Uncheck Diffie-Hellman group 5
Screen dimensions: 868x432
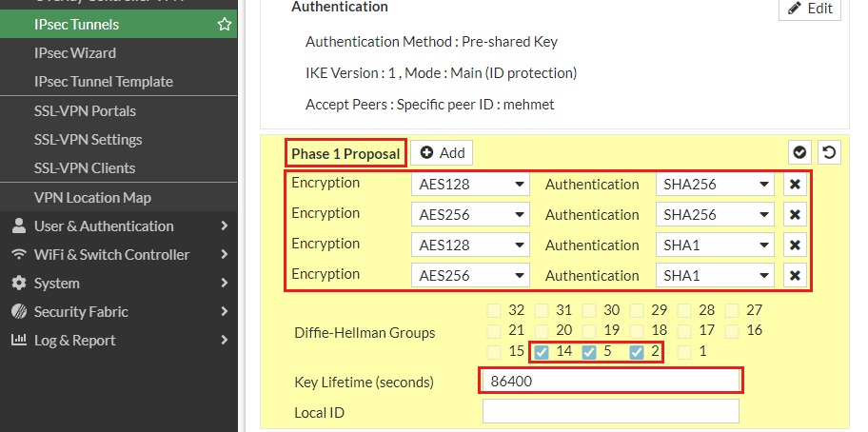588,352
